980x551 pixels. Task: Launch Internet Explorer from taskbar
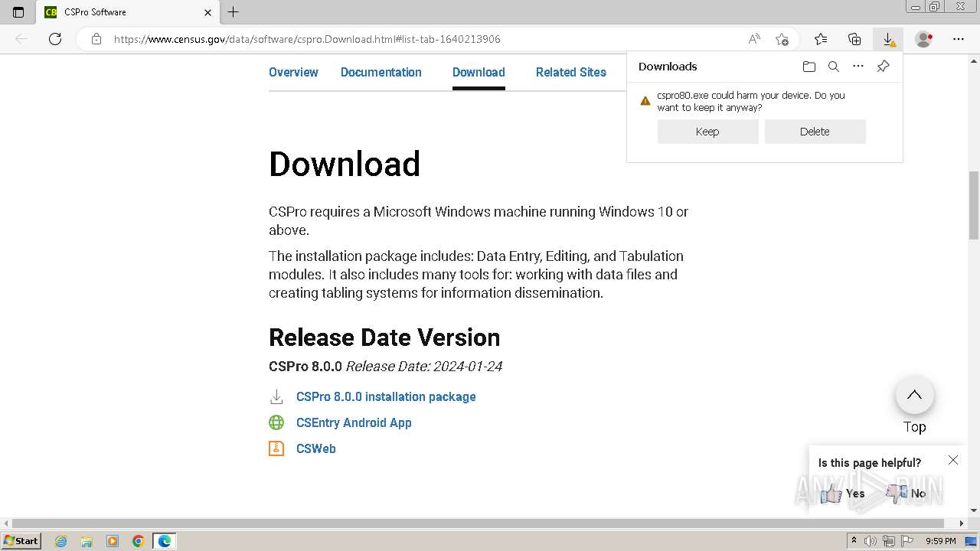click(61, 541)
